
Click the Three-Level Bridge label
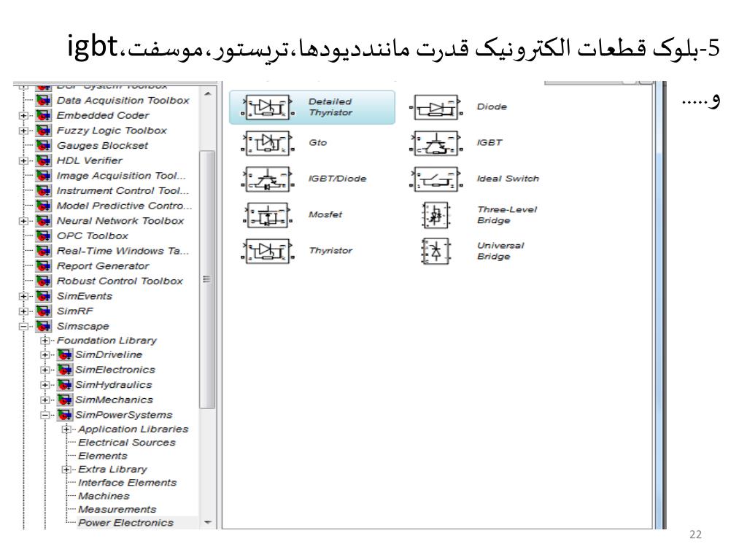[507, 215]
